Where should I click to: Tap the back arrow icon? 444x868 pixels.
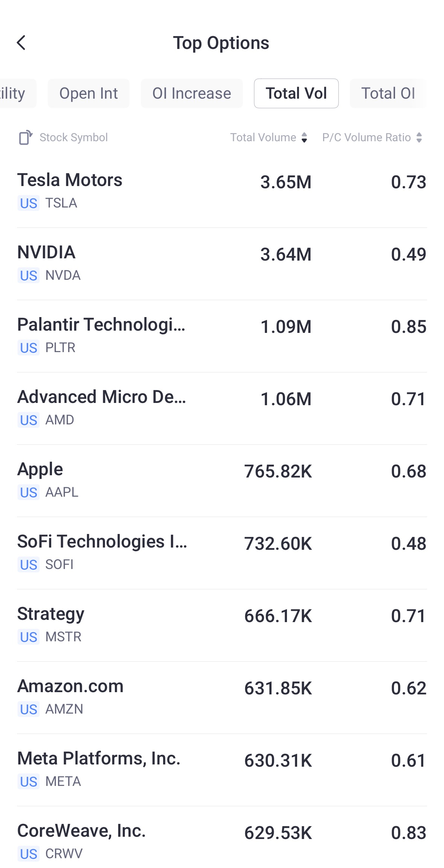click(21, 43)
